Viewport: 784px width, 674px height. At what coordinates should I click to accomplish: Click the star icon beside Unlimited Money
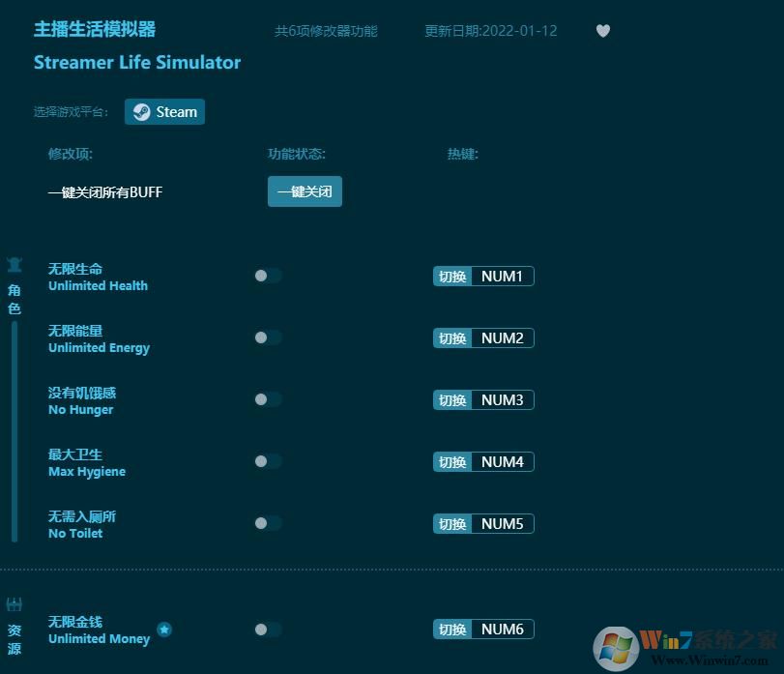coord(164,630)
